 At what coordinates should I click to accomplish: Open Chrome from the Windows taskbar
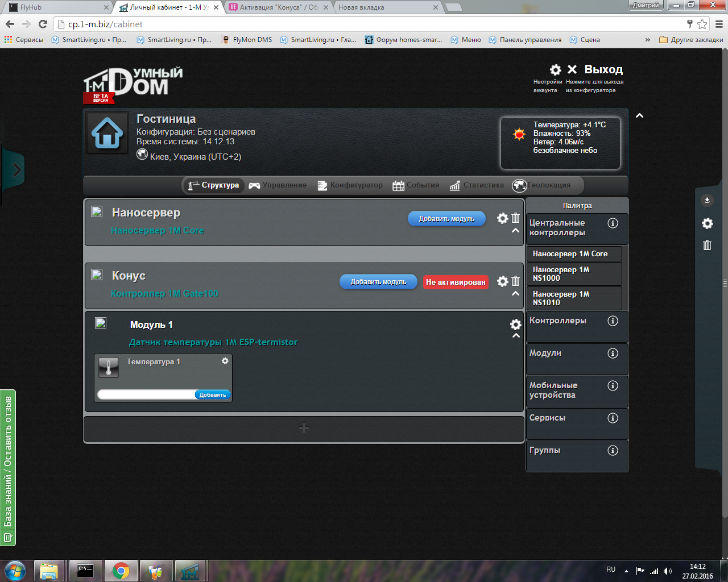point(121,571)
